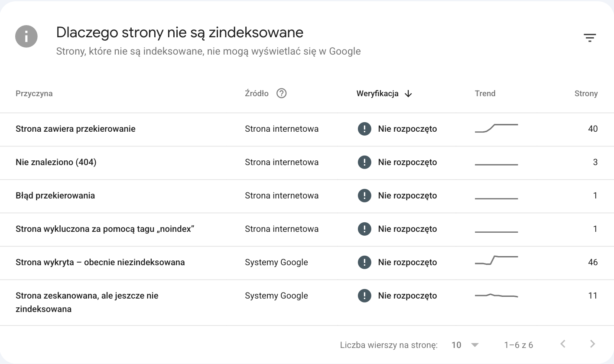
Task: Click warning icon in 'Strona wykryta' row
Action: pos(364,262)
